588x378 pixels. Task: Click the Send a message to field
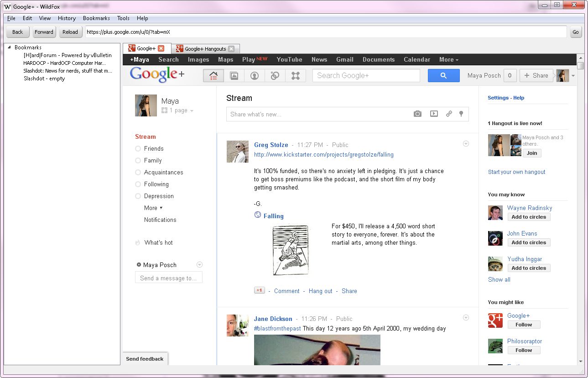(169, 278)
